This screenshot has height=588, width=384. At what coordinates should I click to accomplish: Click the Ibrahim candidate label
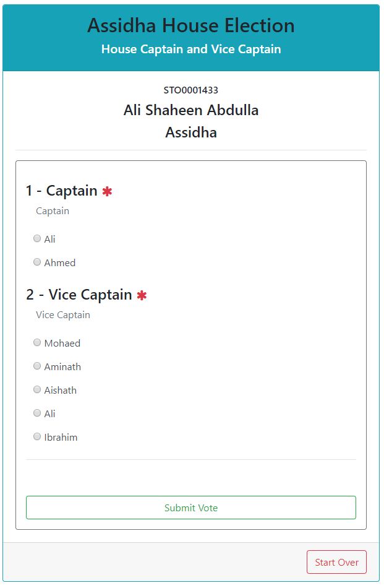click(61, 438)
